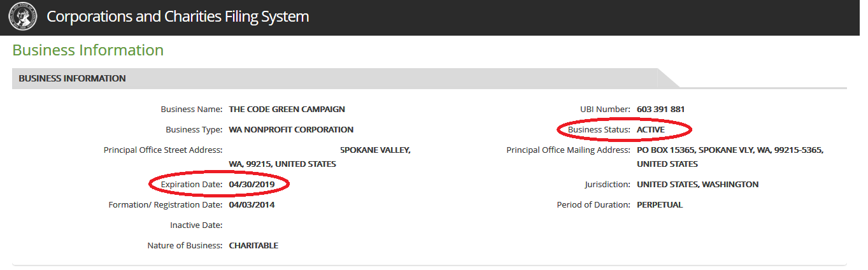Open the Corporations and Charities Filing System title
The image size is (868, 270).
pyautogui.click(x=178, y=17)
